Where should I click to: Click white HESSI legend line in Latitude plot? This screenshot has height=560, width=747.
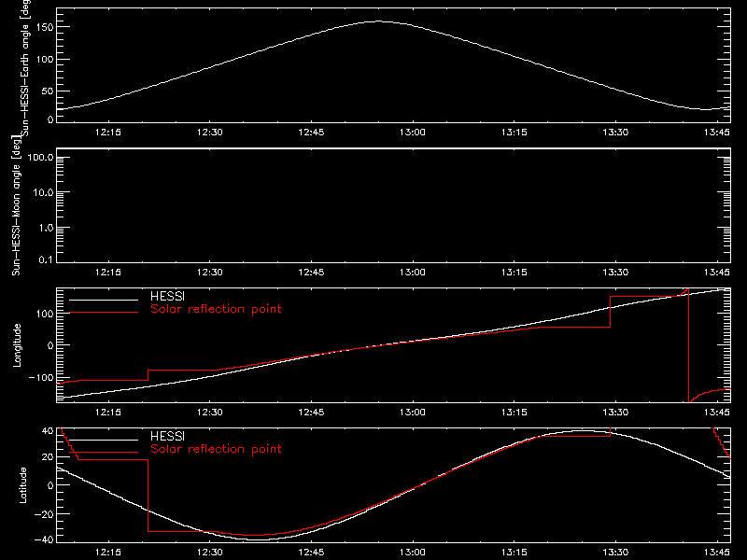tap(104, 440)
